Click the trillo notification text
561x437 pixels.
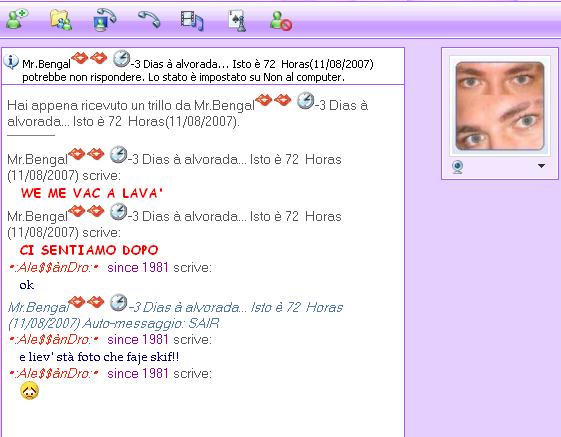click(187, 113)
